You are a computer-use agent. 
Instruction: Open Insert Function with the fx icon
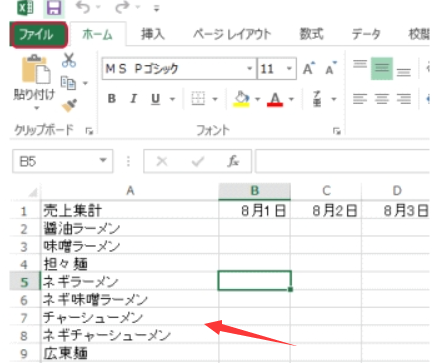pos(233,161)
